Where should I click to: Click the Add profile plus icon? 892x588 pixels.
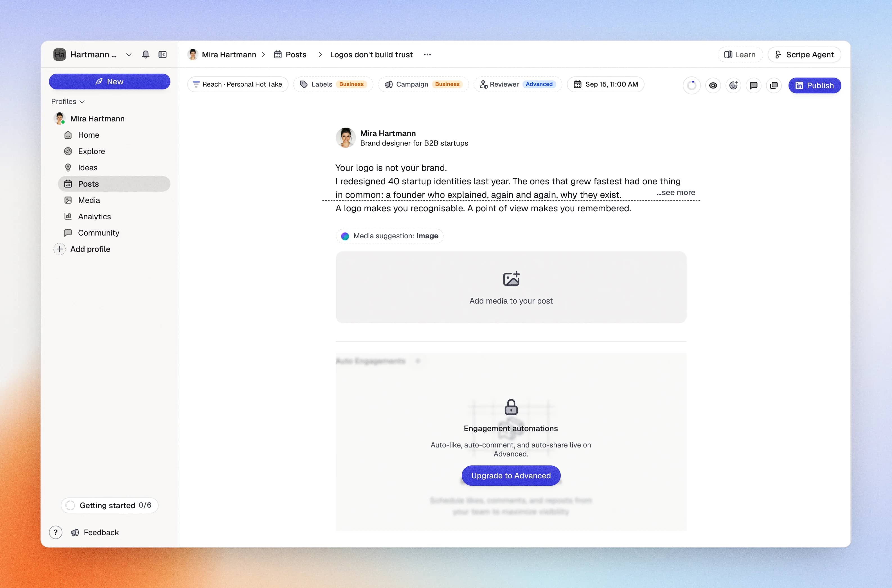59,249
